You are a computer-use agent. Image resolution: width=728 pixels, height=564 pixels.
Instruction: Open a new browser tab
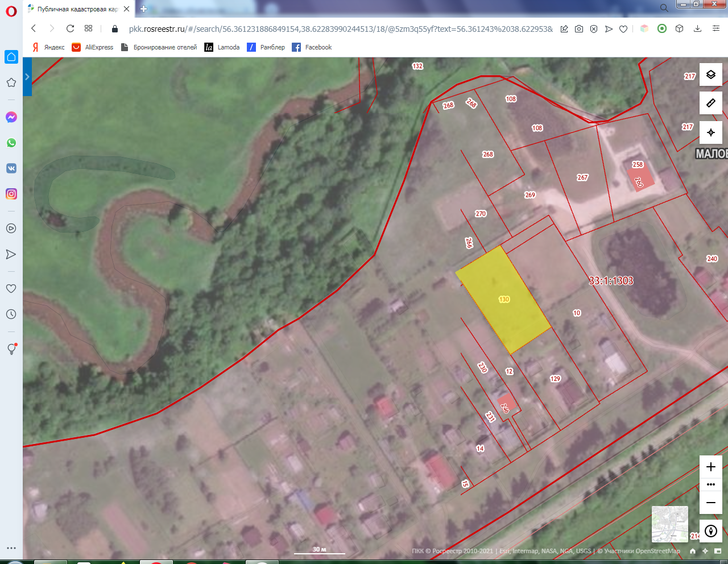pyautogui.click(x=143, y=9)
